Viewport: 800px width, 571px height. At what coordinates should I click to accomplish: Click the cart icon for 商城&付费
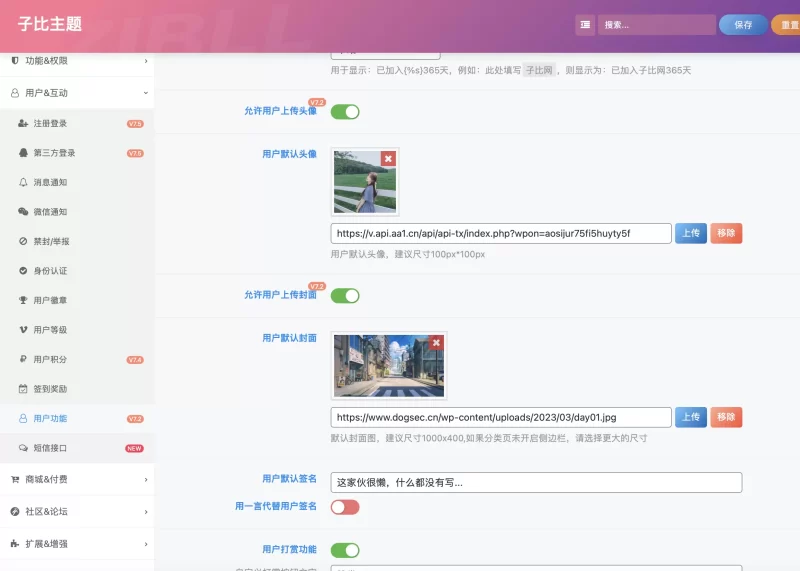(x=15, y=479)
